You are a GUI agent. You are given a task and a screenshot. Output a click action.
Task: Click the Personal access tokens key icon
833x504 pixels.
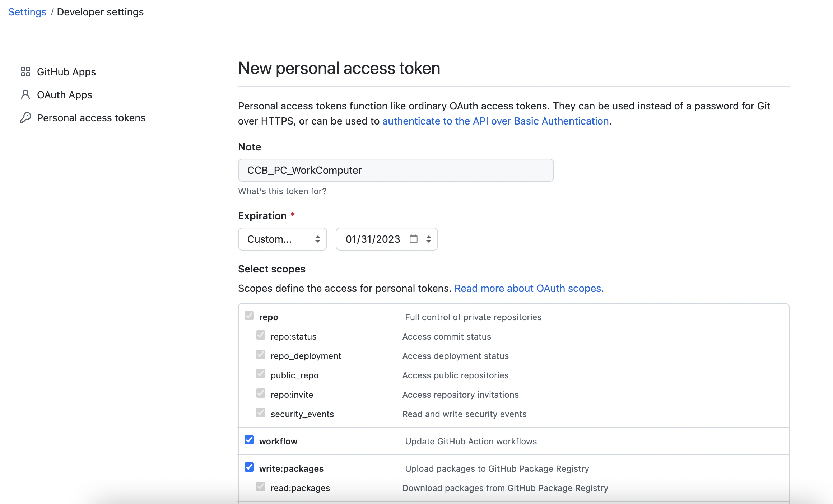(25, 118)
